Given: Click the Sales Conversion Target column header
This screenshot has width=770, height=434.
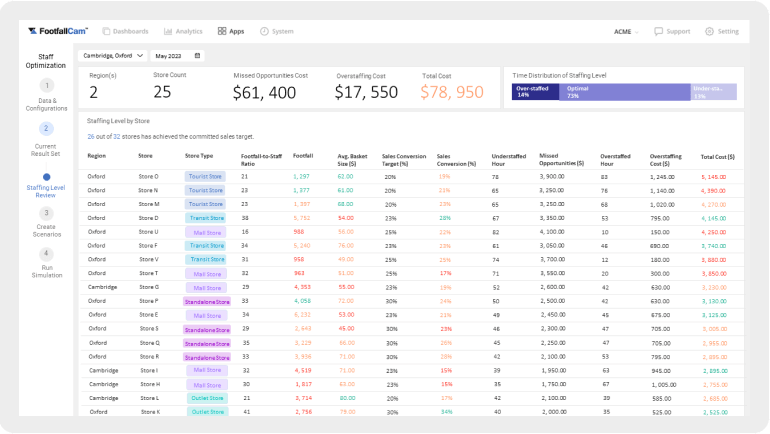Looking at the screenshot, I should (404, 160).
